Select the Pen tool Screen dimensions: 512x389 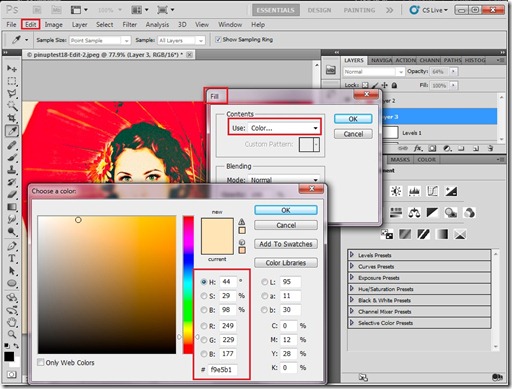coord(12,246)
